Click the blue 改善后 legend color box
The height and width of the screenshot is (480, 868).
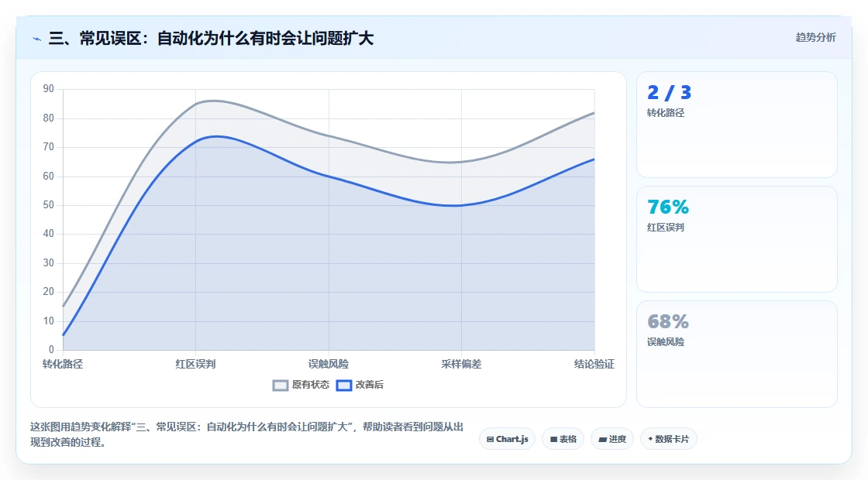(x=344, y=386)
